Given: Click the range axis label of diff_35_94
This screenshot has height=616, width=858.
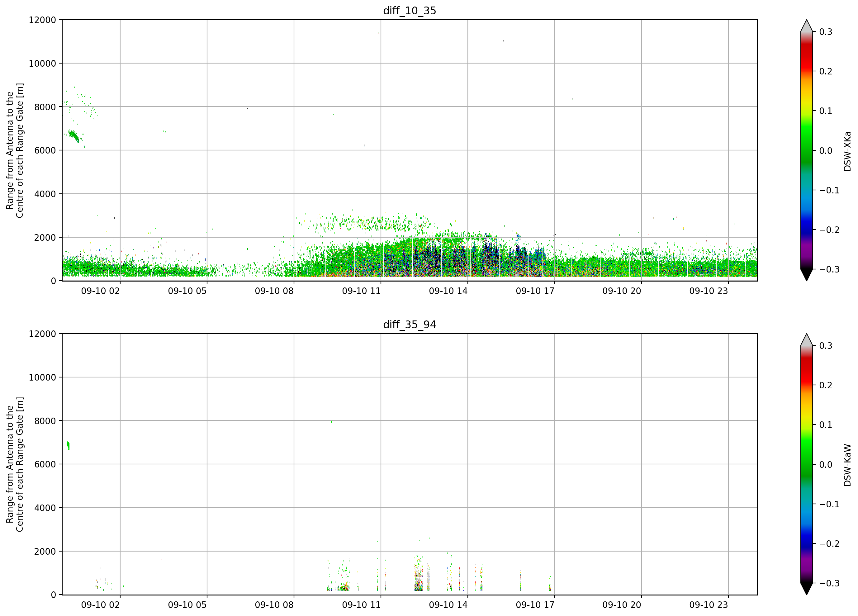Looking at the screenshot, I should tap(15, 465).
